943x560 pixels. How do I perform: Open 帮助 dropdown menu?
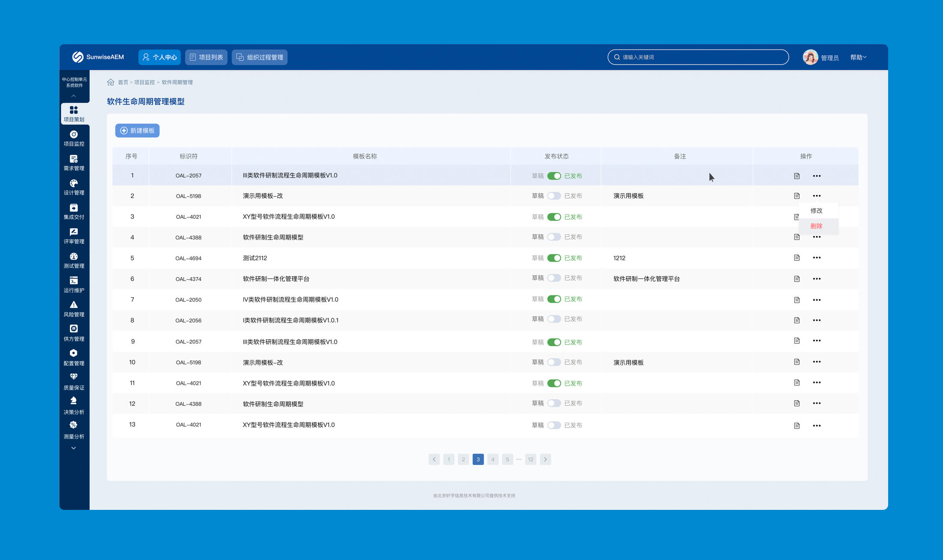(858, 57)
